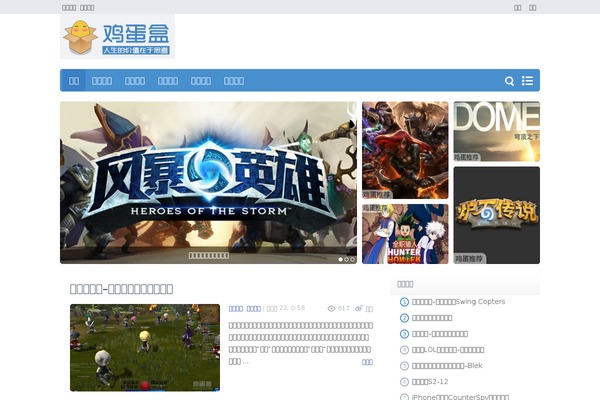Click the caption label on the Heroes banner
Image resolution: width=600 pixels, height=400 pixels.
(x=209, y=255)
